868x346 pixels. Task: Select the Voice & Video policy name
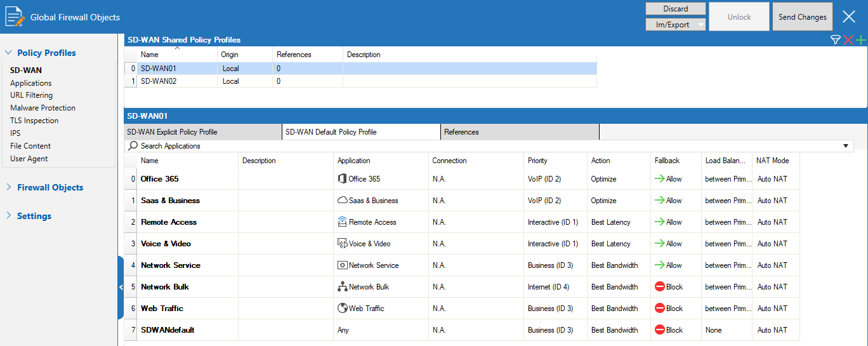[x=166, y=244]
